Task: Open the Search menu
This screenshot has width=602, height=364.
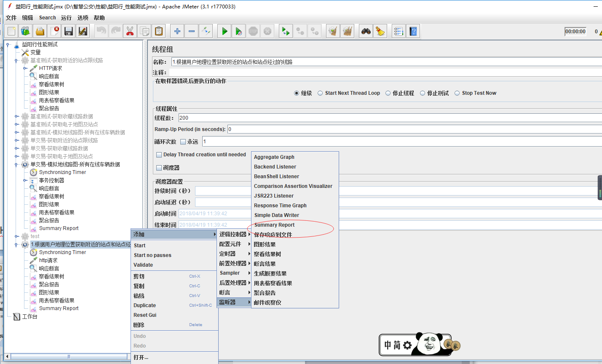Action: [48, 18]
